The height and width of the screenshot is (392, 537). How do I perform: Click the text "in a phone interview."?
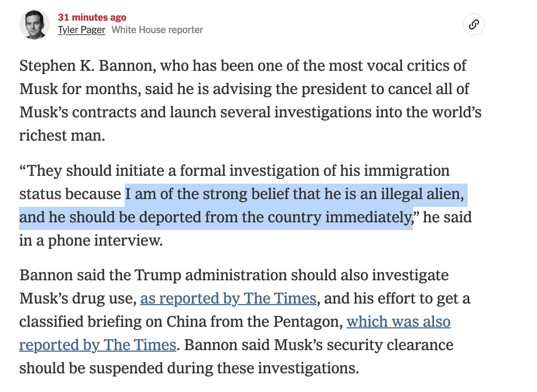pos(91,240)
